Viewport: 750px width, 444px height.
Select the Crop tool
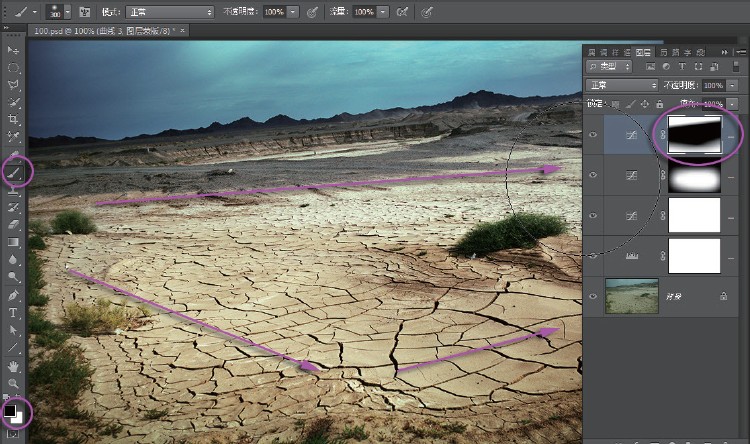pyautogui.click(x=13, y=119)
